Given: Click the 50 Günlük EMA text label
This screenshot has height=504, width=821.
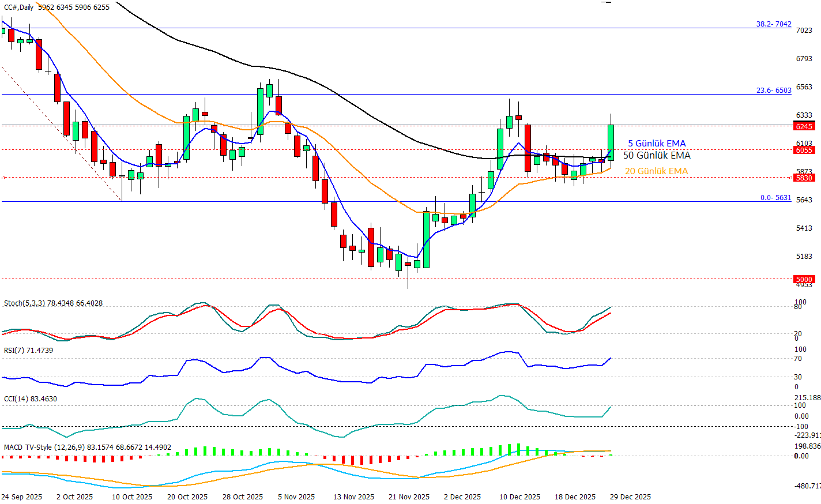Looking at the screenshot, I should pos(657,156).
